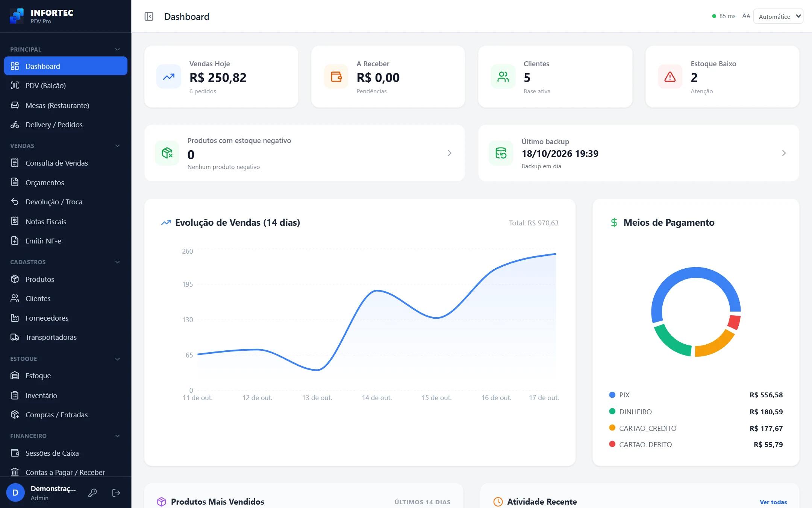This screenshot has height=508, width=812.
Task: Click the Total: R$ 970,63 label
Action: (533, 223)
